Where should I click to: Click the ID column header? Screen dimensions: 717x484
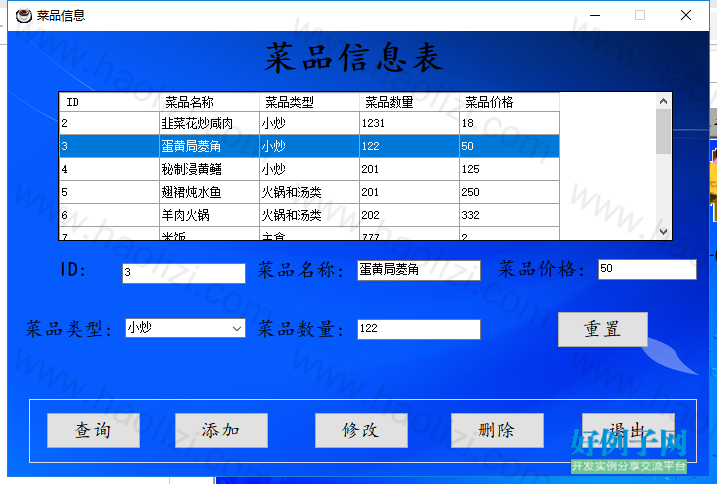(x=109, y=102)
